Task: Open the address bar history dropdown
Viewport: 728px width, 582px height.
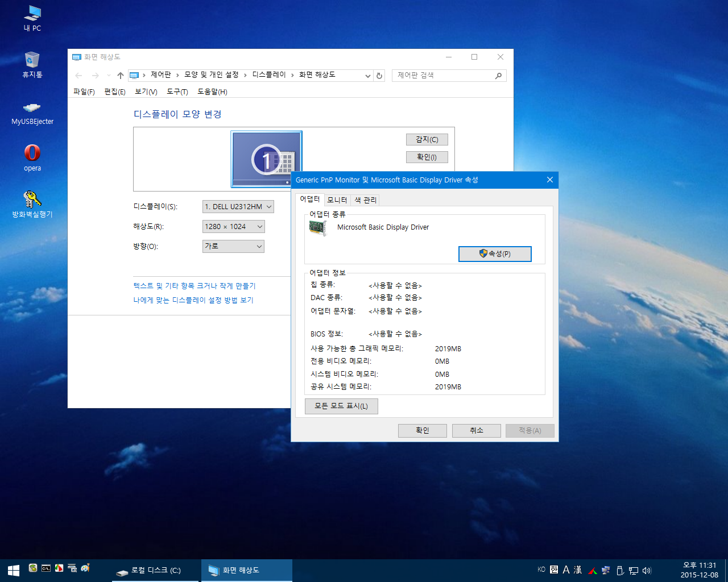Action: 367,76
